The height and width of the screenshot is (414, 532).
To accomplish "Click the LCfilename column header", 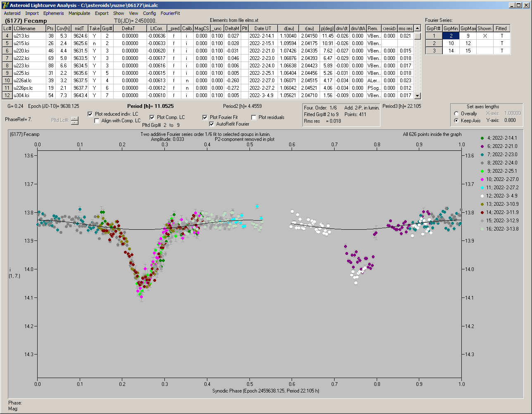I will [28, 29].
